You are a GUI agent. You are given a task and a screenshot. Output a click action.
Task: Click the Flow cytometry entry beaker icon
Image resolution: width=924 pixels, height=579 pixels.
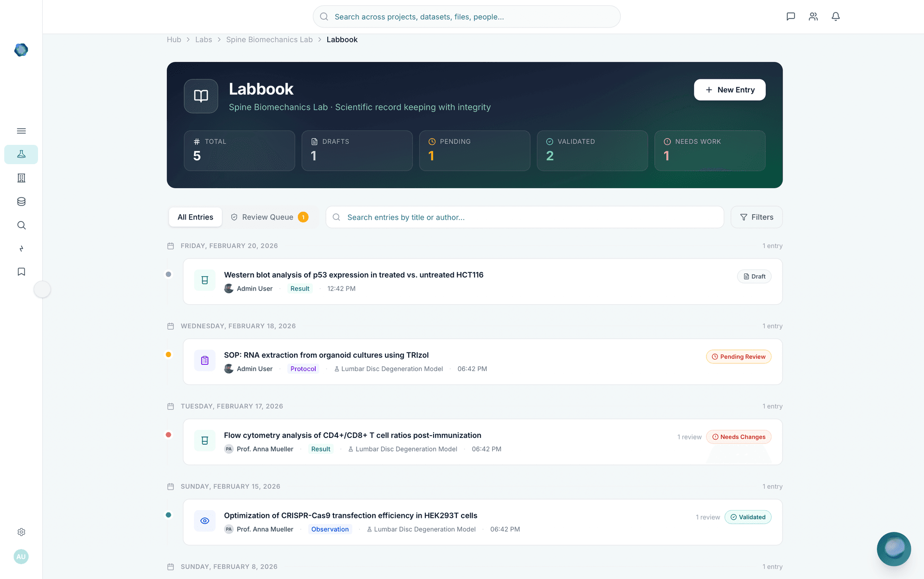tap(205, 440)
